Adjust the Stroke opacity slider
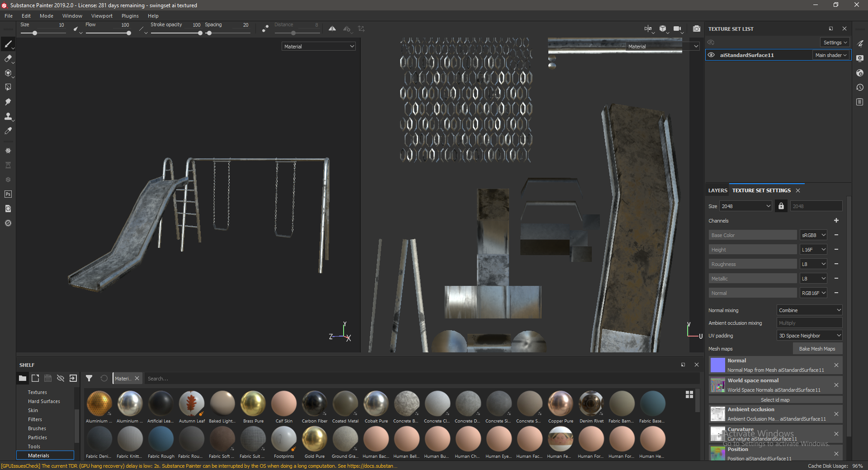This screenshot has width=868, height=470. (x=176, y=33)
